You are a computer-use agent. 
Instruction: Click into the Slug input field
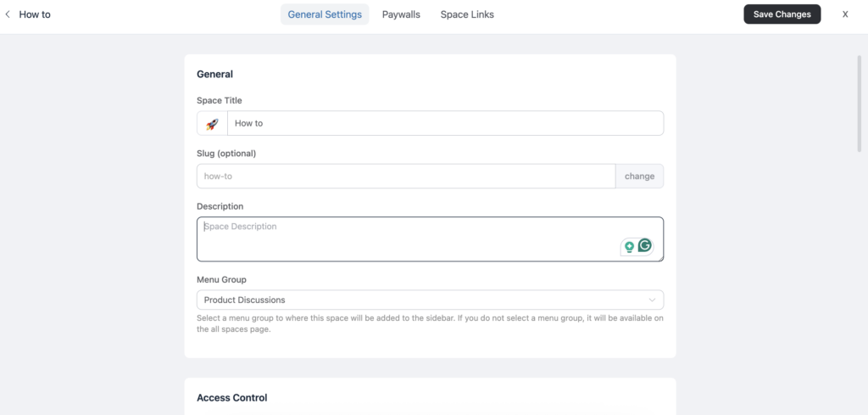[x=406, y=177]
